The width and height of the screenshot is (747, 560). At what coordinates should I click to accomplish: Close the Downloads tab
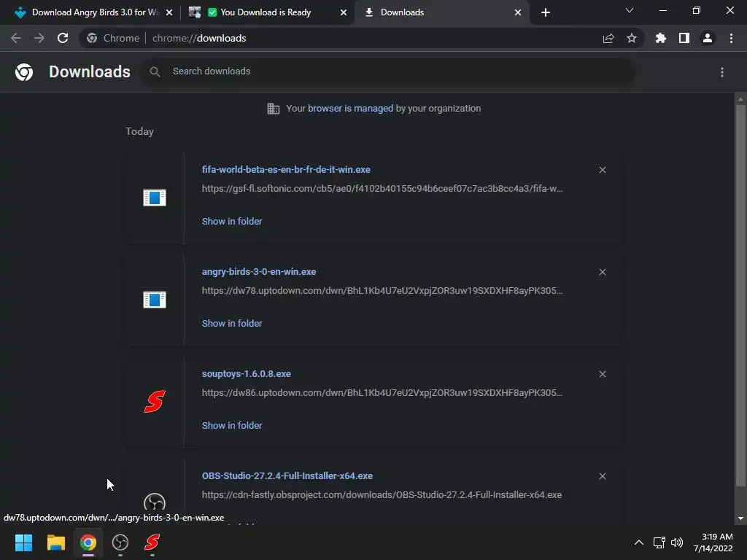pos(518,12)
